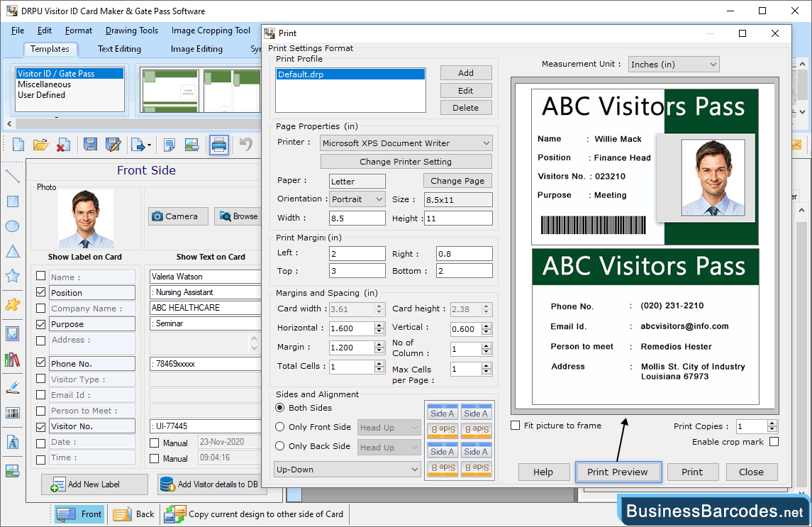
Task: Open the Format menu
Action: point(79,30)
